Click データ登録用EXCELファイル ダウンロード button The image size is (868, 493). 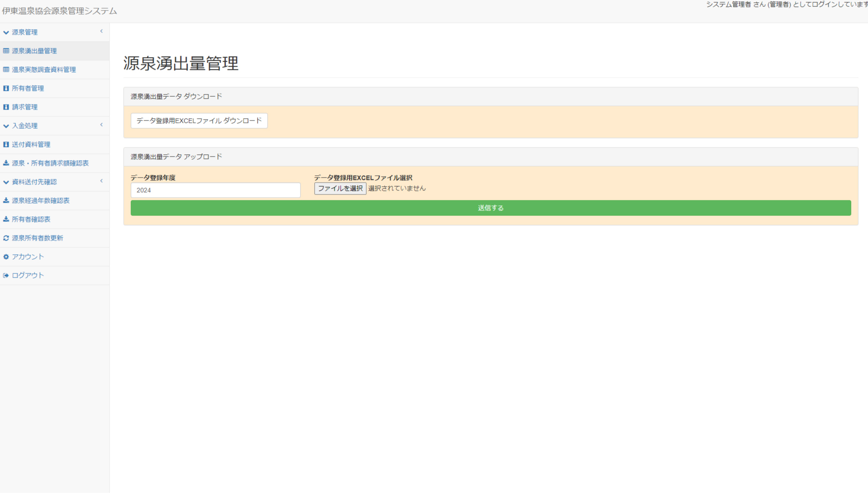click(x=199, y=121)
